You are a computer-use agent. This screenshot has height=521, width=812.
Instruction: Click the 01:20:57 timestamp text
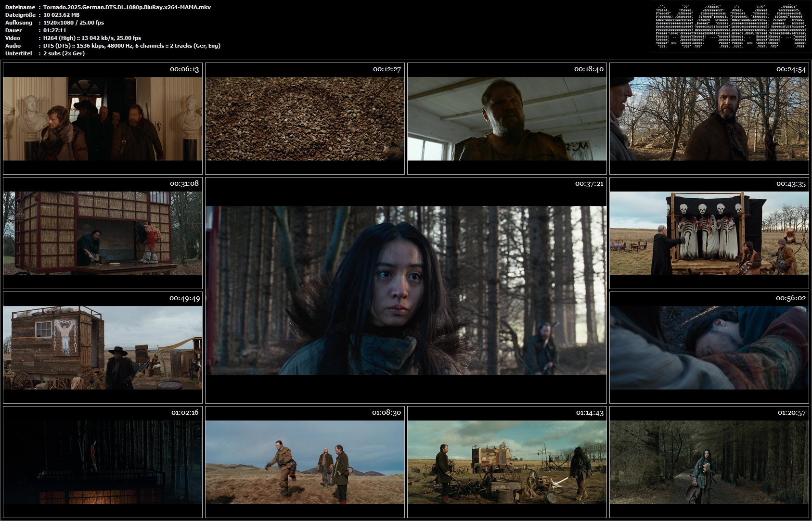[x=791, y=413]
